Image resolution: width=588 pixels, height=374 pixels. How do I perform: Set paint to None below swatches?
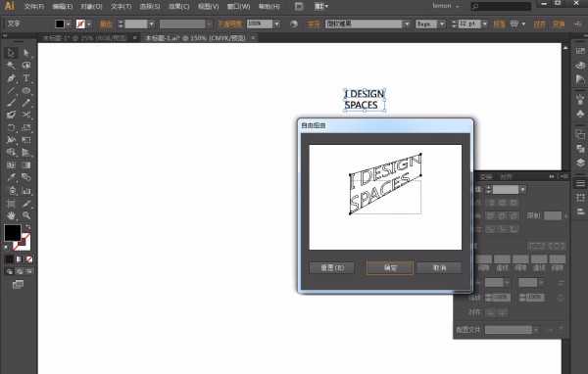(28, 258)
